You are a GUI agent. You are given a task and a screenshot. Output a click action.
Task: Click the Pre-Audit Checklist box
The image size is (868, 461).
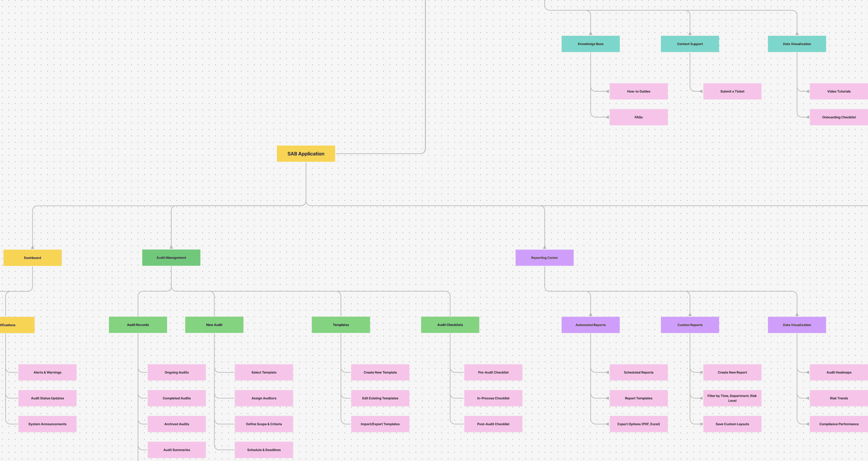pyautogui.click(x=493, y=372)
